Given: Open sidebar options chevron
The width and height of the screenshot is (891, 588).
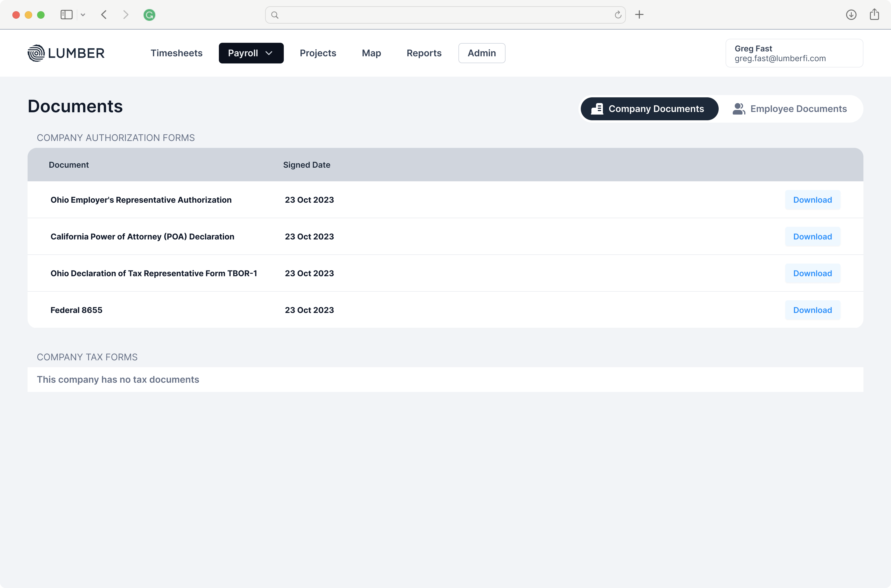Looking at the screenshot, I should (x=83, y=15).
